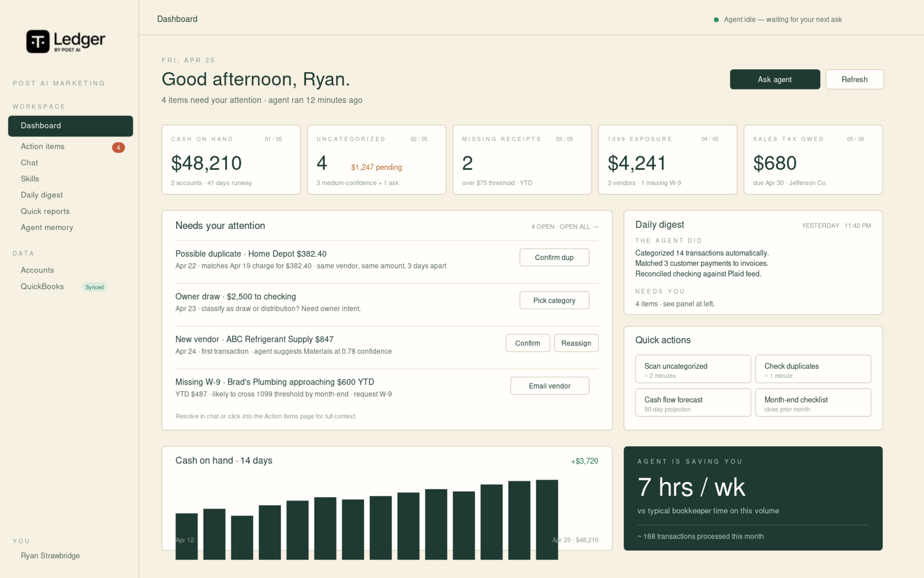Start Scan uncategorized quick action

point(693,369)
